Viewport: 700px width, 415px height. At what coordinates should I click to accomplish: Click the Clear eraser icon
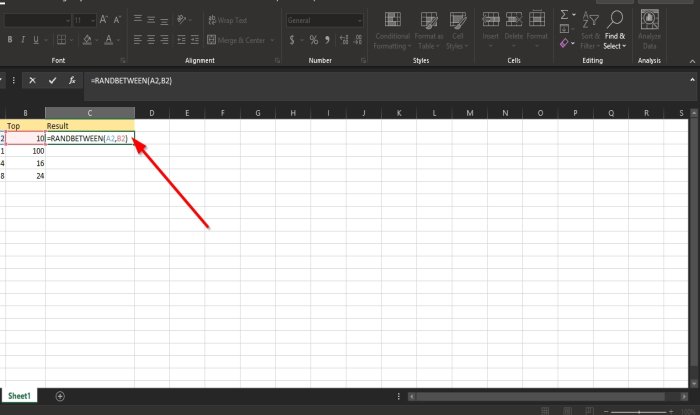coord(564,43)
